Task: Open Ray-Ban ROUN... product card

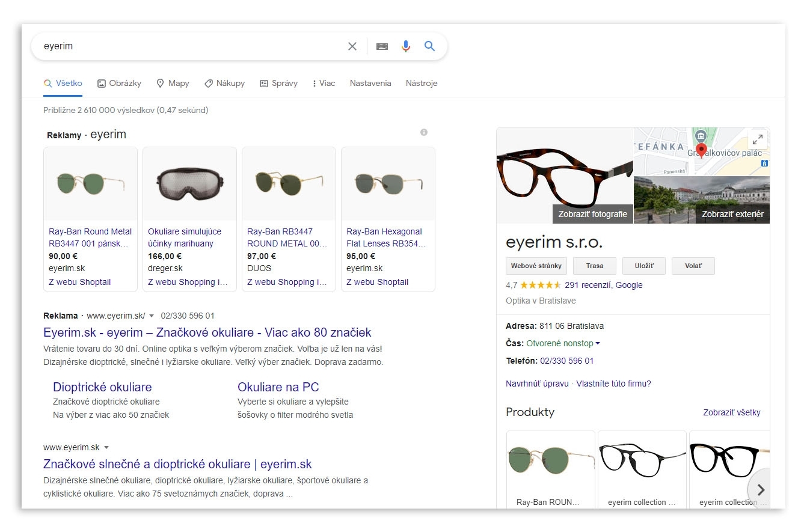Action: click(x=551, y=469)
